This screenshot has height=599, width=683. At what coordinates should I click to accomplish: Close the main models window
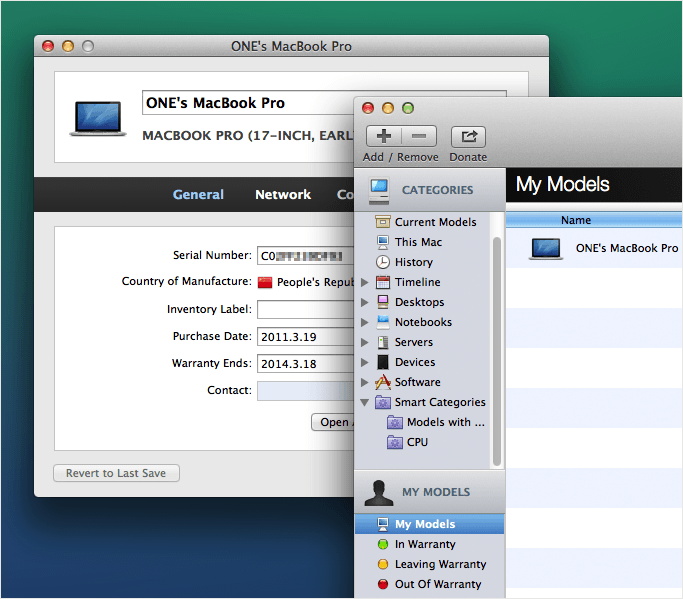pos(368,108)
